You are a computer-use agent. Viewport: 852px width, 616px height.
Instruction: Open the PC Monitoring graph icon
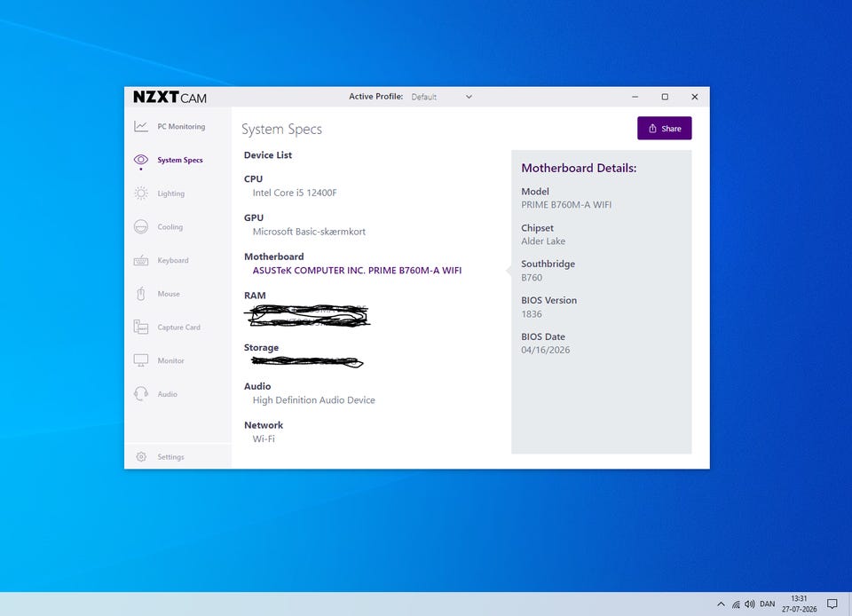pyautogui.click(x=141, y=127)
